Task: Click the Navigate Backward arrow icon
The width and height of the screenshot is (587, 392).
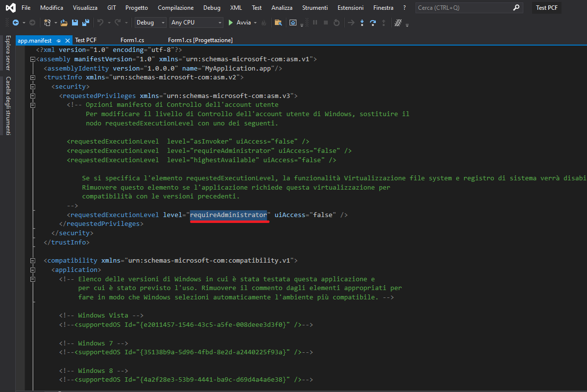Action: pyautogui.click(x=16, y=23)
